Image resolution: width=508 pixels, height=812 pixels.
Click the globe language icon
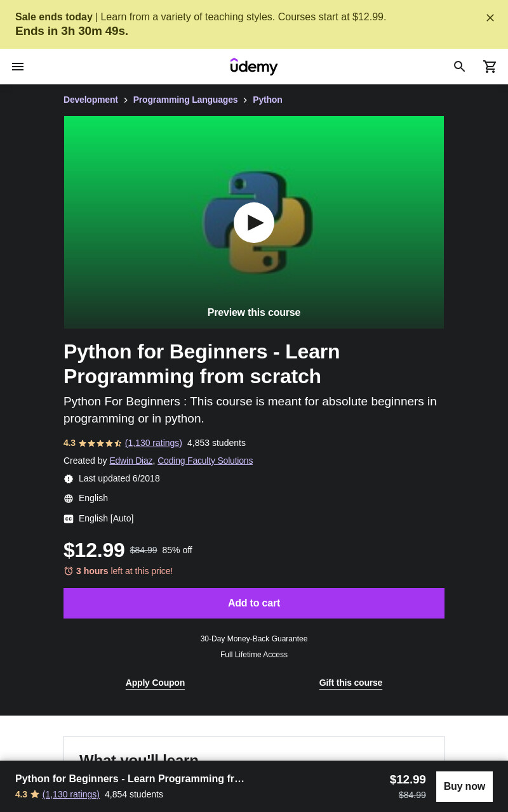click(69, 499)
